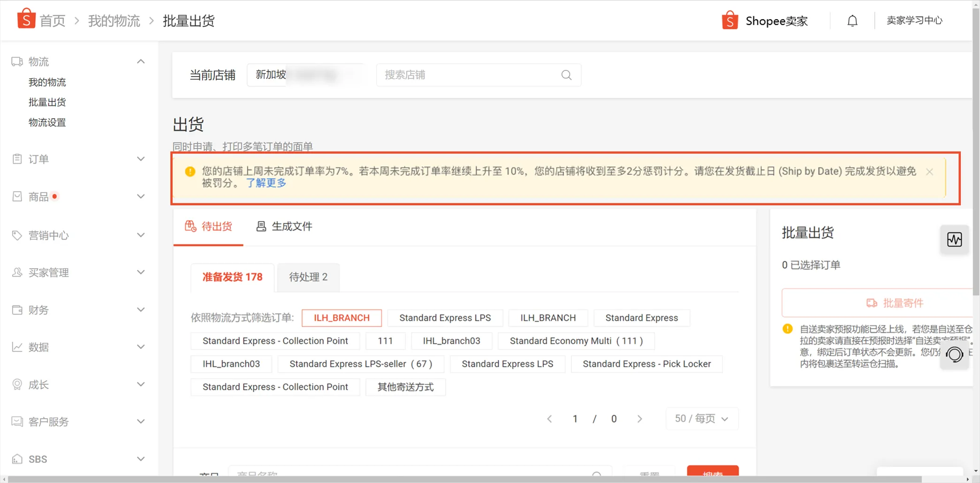Select the 客户服务 icon in sidebar
980x483 pixels.
(17, 421)
